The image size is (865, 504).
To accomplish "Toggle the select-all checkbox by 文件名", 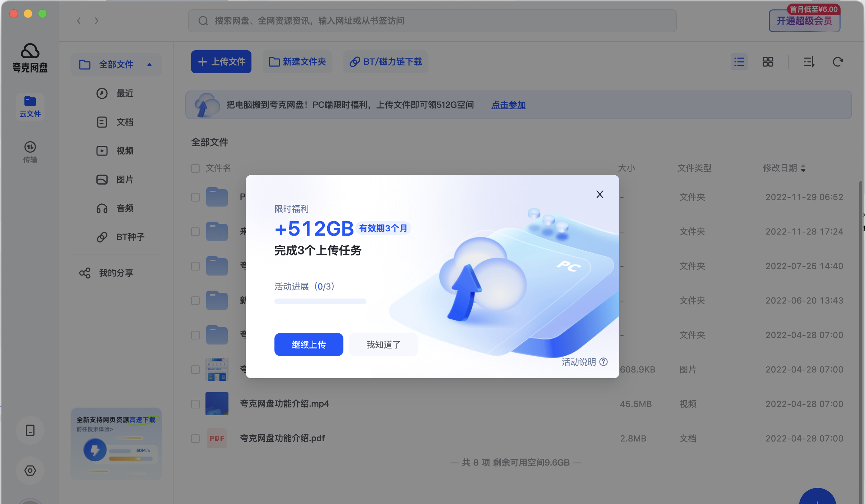I will coord(195,168).
